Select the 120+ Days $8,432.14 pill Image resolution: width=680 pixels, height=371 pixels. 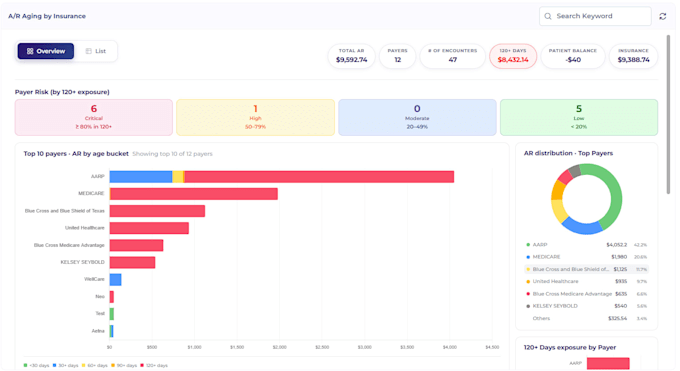(513, 56)
